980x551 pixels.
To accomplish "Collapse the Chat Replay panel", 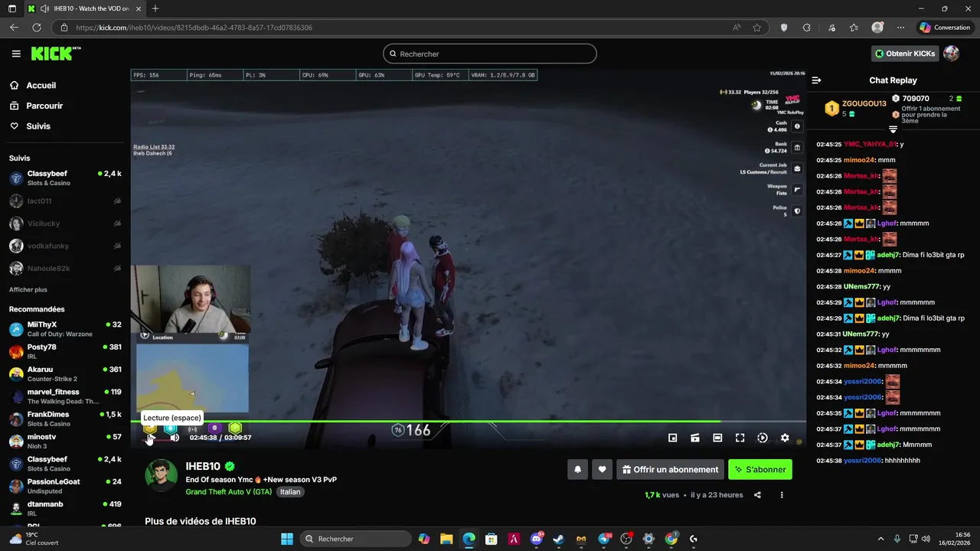I will [x=816, y=80].
